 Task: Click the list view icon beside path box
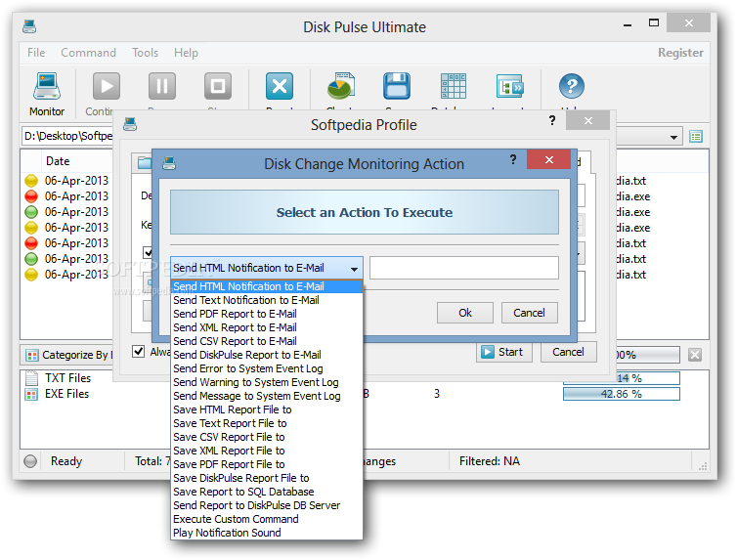click(696, 137)
